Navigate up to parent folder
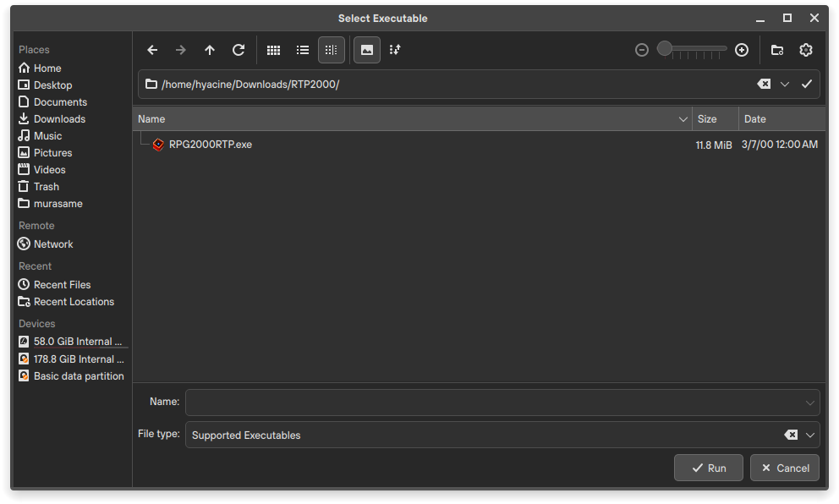Screen dimensions: 839x504 210,50
